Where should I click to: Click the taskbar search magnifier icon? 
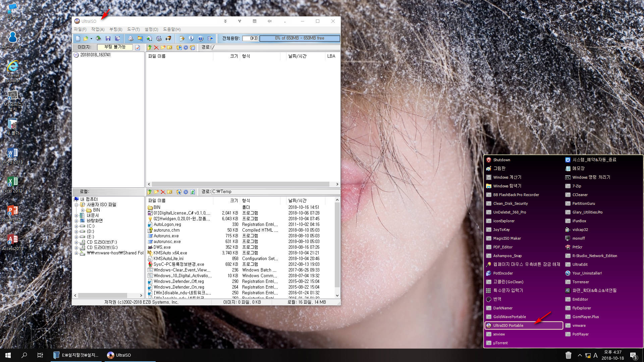click(x=24, y=355)
